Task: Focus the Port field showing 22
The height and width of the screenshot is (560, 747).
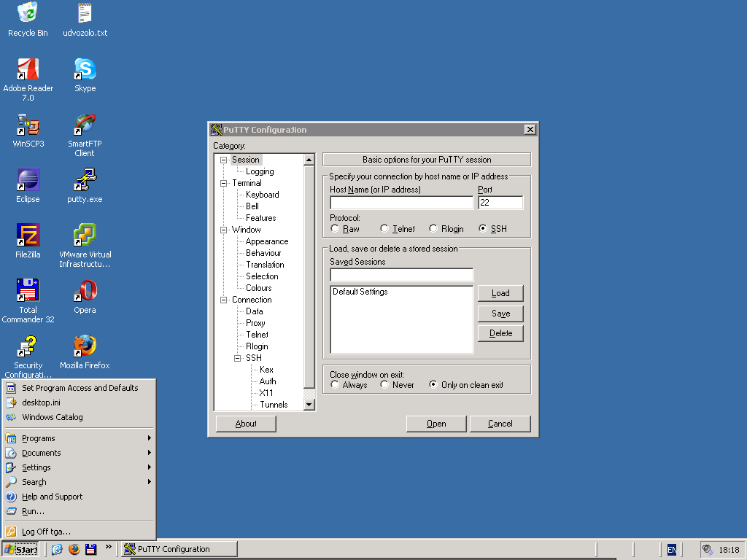Action: pos(500,203)
